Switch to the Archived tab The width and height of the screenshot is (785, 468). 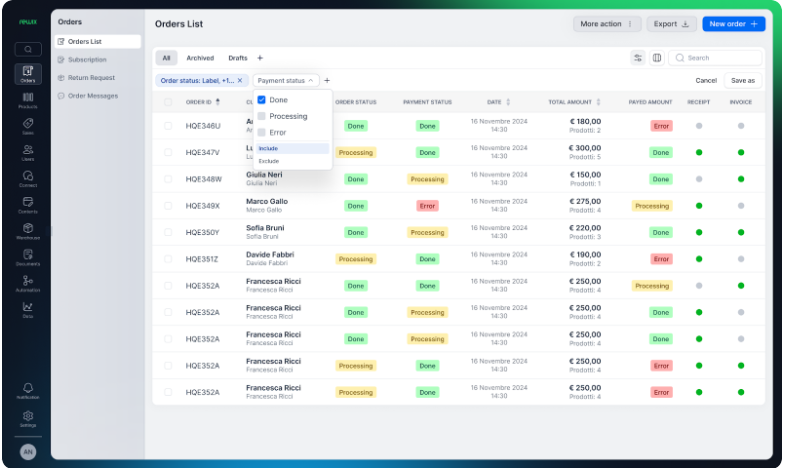pyautogui.click(x=200, y=58)
